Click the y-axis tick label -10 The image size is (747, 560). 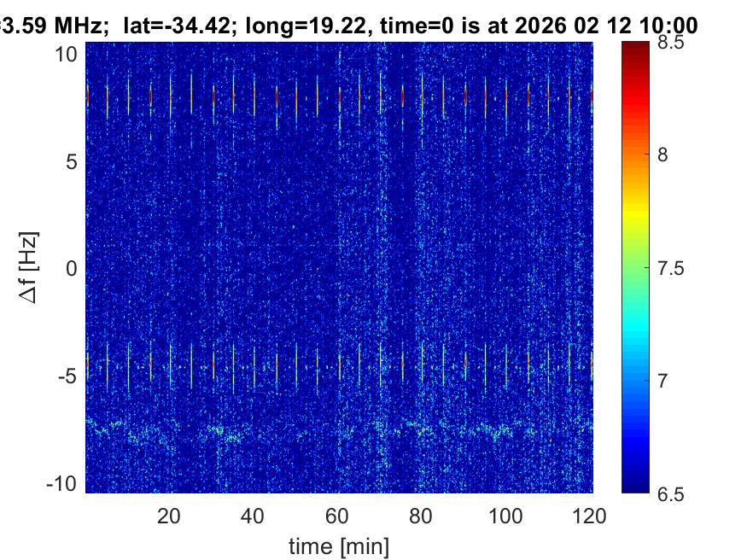[x=66, y=483]
